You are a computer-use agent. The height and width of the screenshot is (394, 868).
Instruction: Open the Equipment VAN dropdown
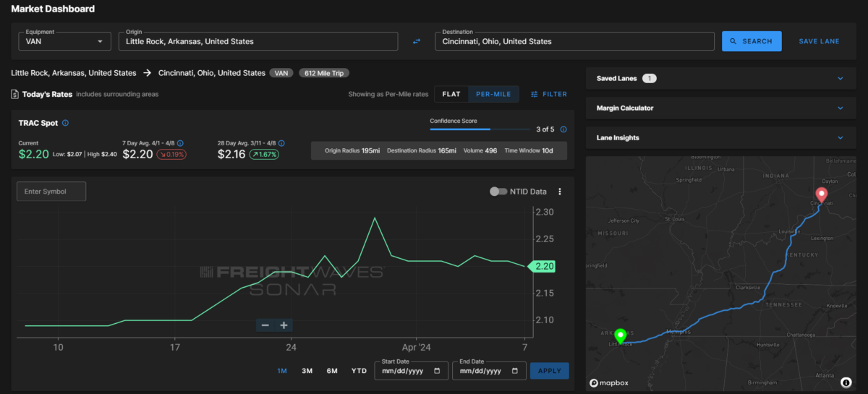64,41
